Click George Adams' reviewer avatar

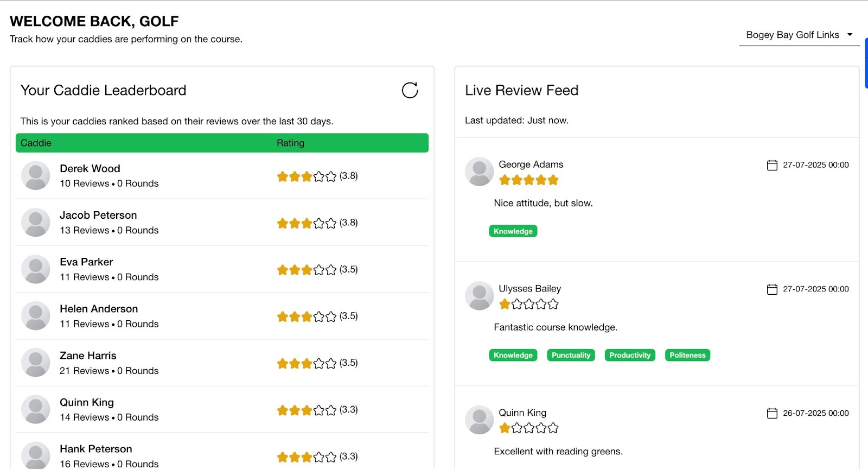click(x=479, y=172)
